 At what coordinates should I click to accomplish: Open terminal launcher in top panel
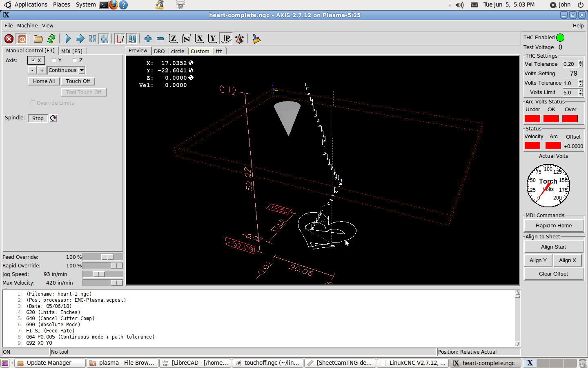click(x=104, y=5)
